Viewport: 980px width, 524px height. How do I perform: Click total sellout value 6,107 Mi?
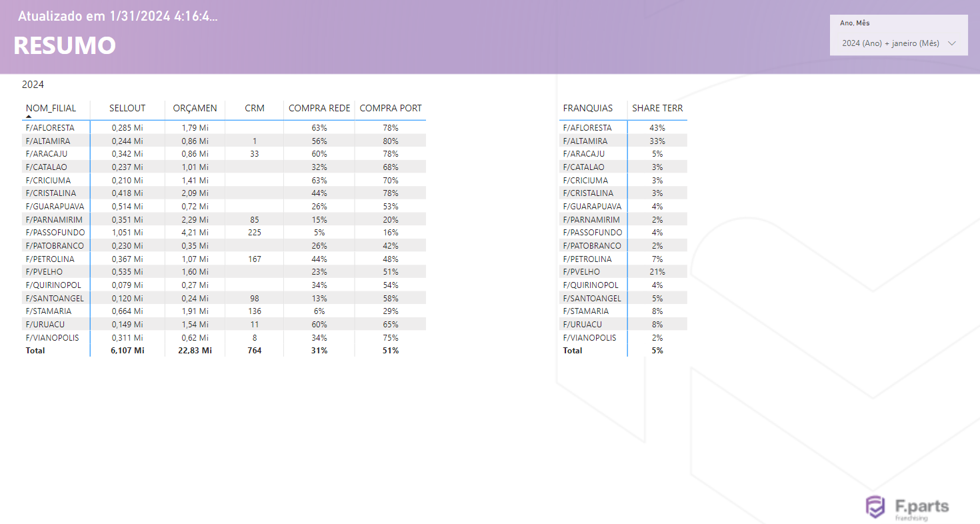tap(127, 350)
